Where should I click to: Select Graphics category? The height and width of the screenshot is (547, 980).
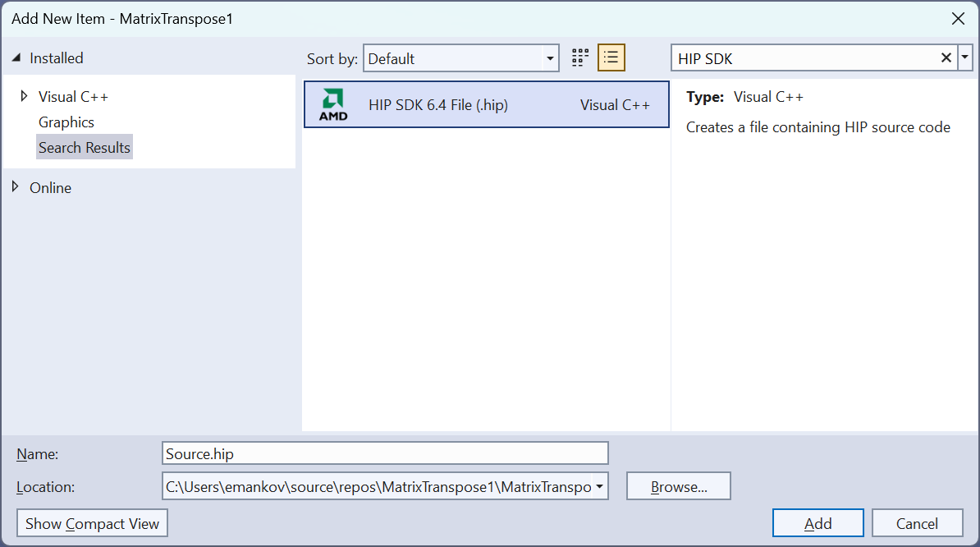click(66, 122)
